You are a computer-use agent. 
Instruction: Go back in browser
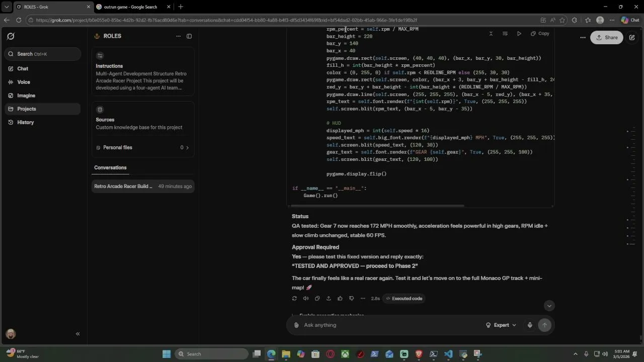7,20
